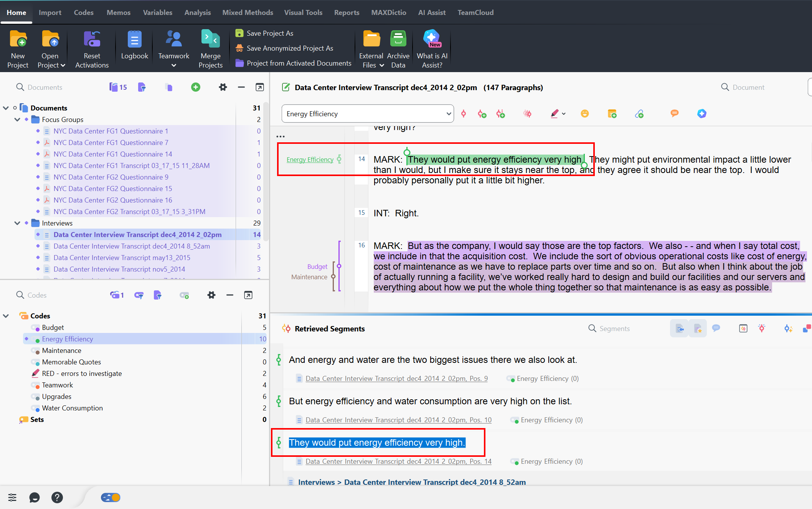The width and height of the screenshot is (812, 509).
Task: Open the Logbook
Action: (x=134, y=39)
